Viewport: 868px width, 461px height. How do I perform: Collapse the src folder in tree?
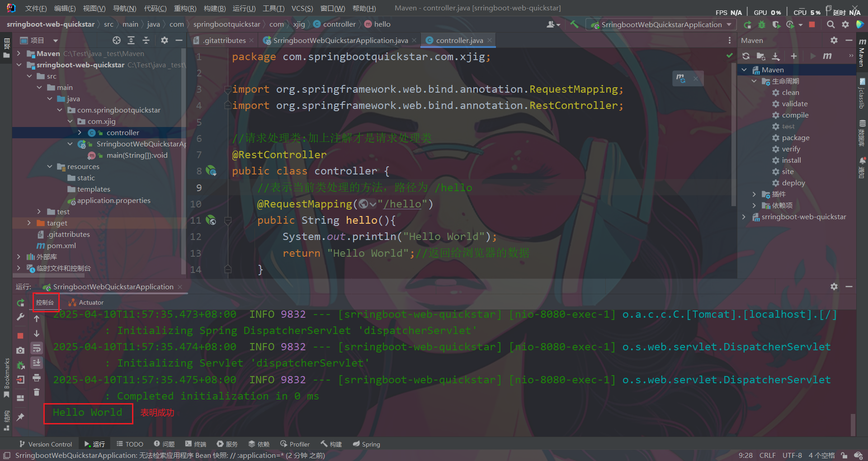coord(29,76)
